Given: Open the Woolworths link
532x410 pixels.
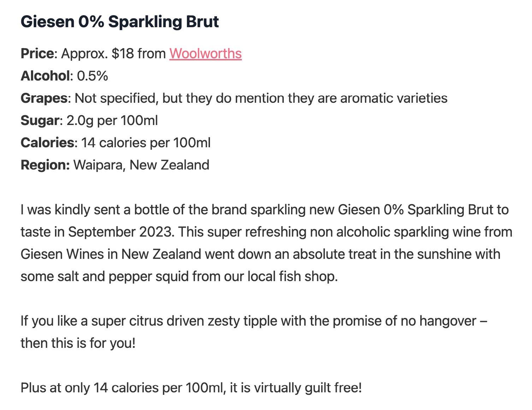Looking at the screenshot, I should (205, 54).
